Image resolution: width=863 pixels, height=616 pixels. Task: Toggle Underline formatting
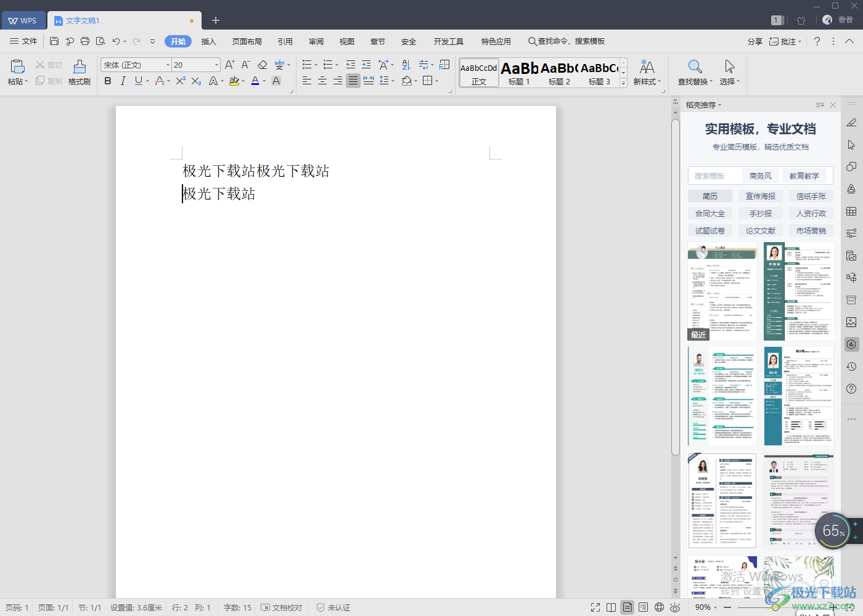(x=138, y=81)
